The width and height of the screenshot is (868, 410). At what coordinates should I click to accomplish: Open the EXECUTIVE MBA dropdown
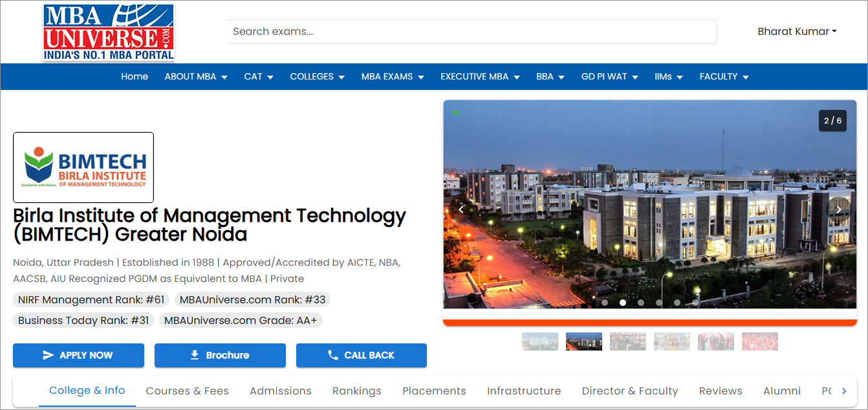[480, 76]
